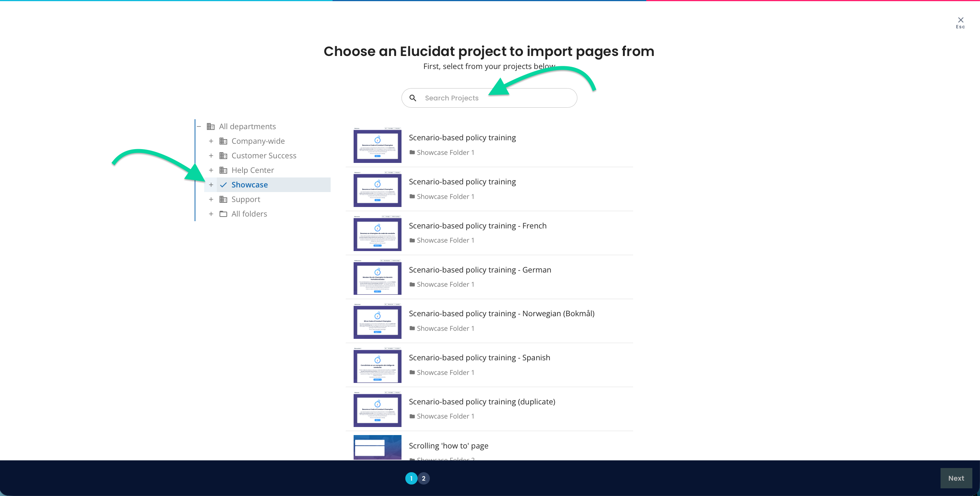
Task: Click the Showcase checkmark icon
Action: pyautogui.click(x=223, y=185)
